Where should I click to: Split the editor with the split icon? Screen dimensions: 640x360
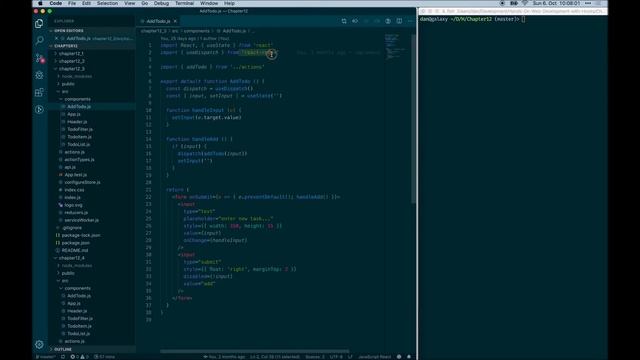tap(399, 21)
